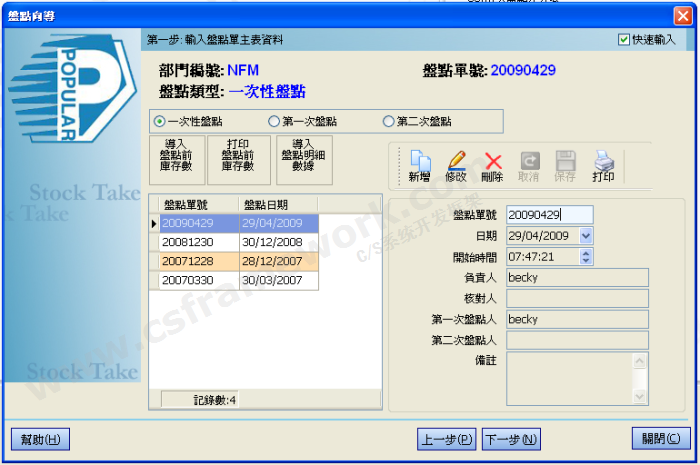Click the 開始時間 time spinner arrows
Image resolution: width=700 pixels, height=465 pixels.
point(585,256)
